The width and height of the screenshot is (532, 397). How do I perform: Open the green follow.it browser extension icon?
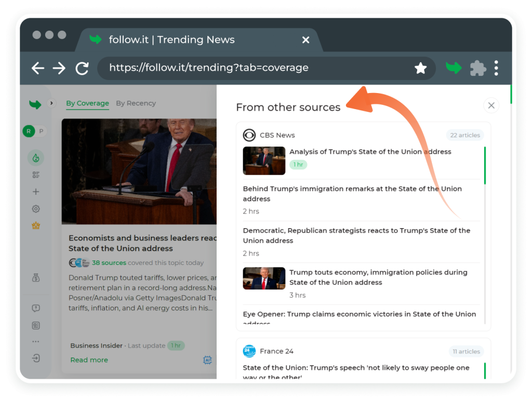point(454,68)
